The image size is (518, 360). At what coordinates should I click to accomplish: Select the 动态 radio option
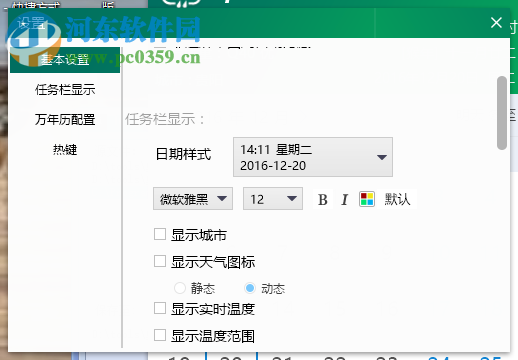pos(250,288)
